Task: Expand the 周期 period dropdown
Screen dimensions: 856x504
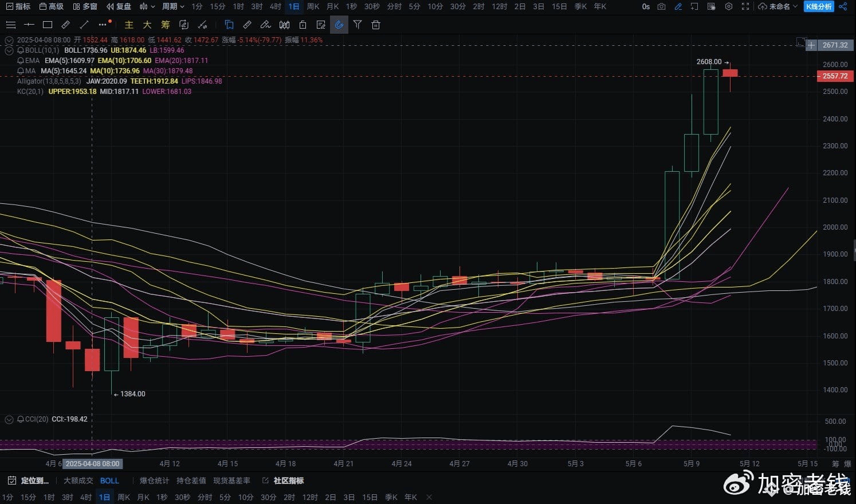Action: [171, 6]
